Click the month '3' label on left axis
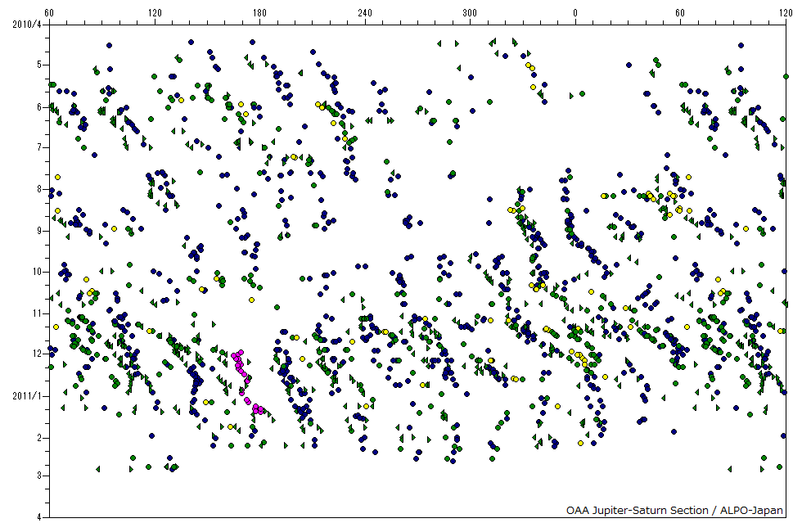This screenshot has width=802, height=532. coord(39,476)
